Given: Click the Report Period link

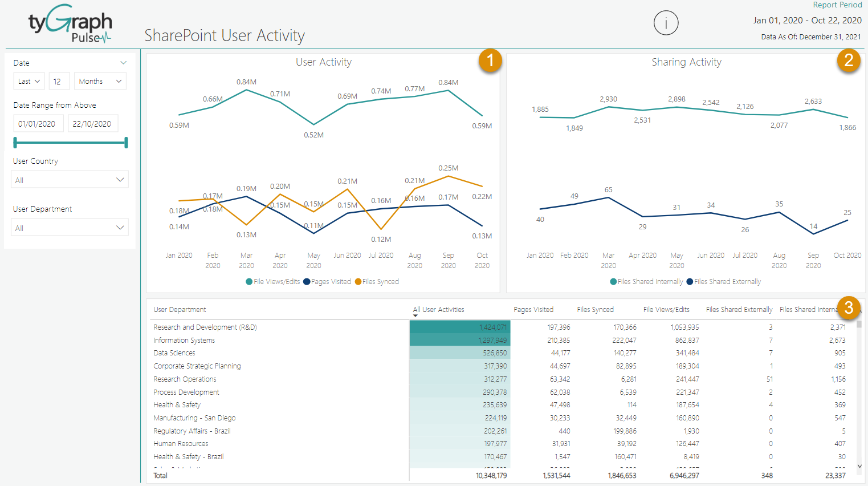Looking at the screenshot, I should click(x=837, y=5).
